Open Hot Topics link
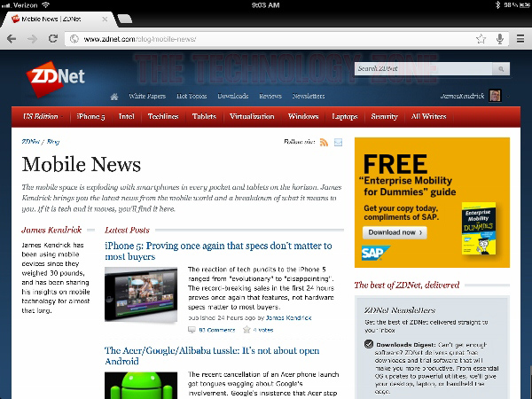 pyautogui.click(x=192, y=96)
